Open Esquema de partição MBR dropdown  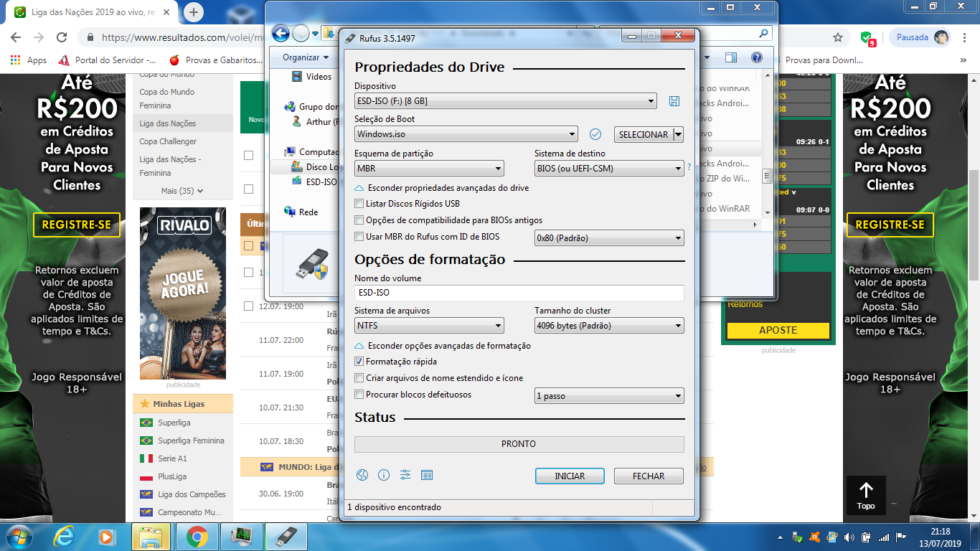[429, 169]
